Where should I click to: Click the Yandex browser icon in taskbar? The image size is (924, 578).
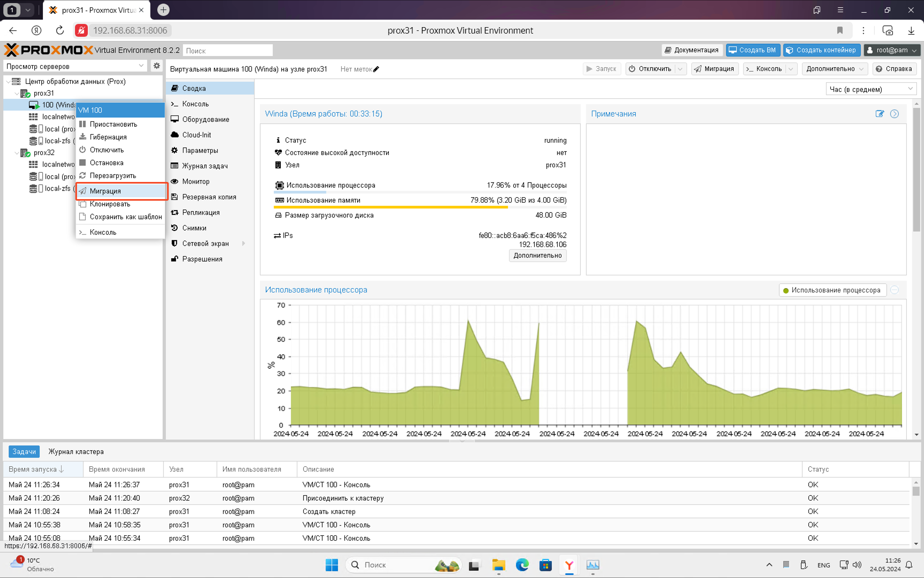(569, 565)
